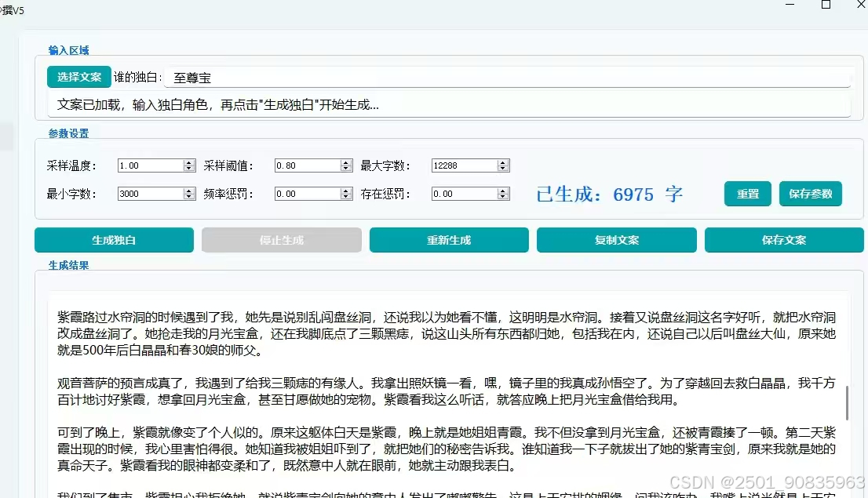Increase 采样阈值 with the up arrow
The width and height of the screenshot is (868, 498).
tap(347, 162)
